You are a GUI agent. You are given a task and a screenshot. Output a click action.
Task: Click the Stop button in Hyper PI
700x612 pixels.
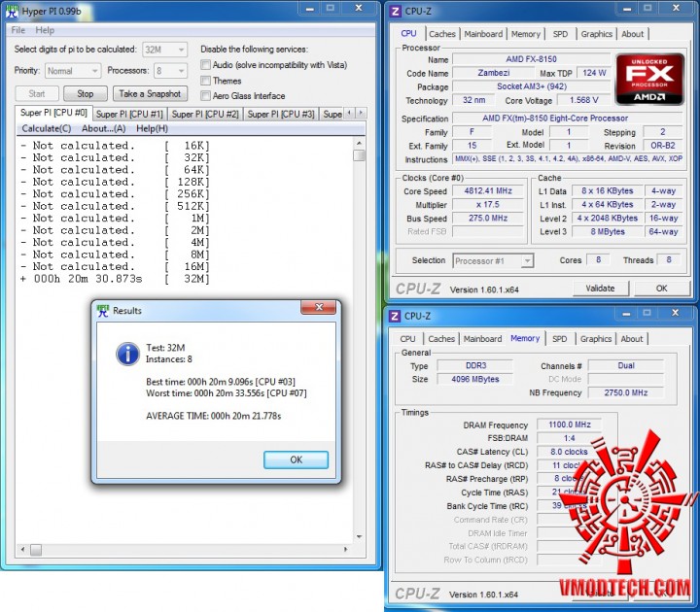86,93
